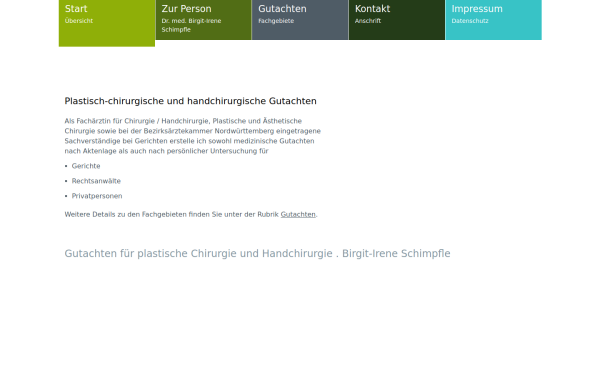Open the Start Übersicht navigation tile
Image resolution: width=600 pixels, height=375 pixels.
(107, 23)
